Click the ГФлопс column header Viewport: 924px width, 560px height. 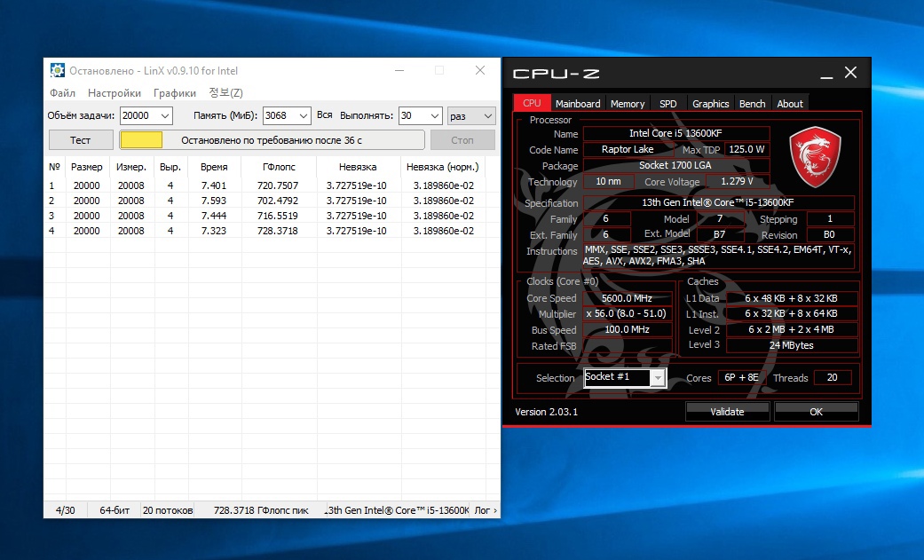[x=279, y=167]
